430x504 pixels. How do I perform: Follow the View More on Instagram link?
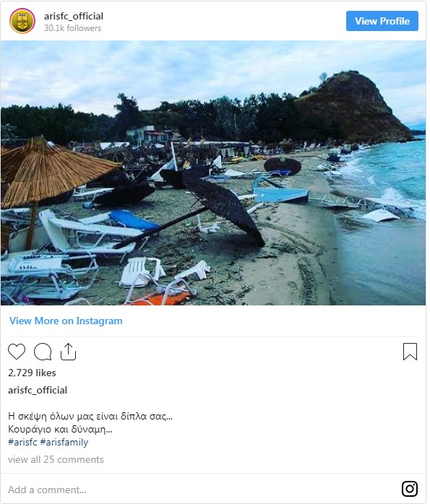point(66,321)
